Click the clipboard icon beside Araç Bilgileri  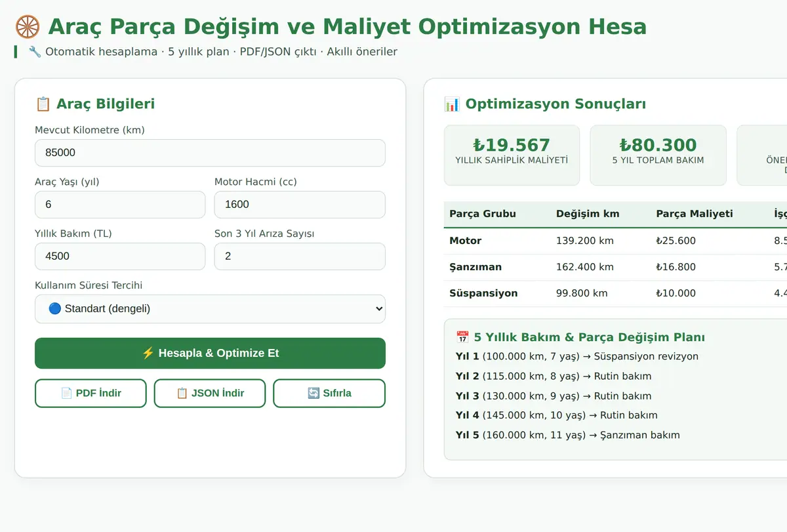[x=43, y=104]
